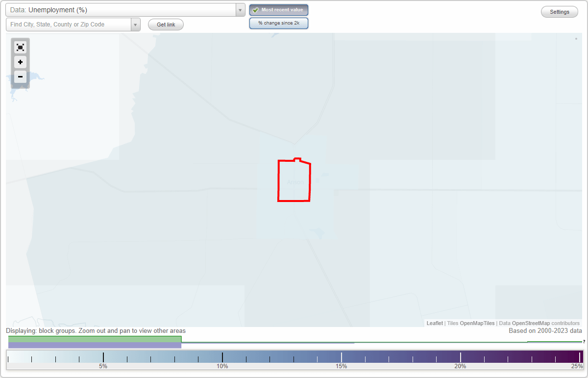The height and width of the screenshot is (378, 588).
Task: Click the Leaflet attribution link
Action: point(434,323)
